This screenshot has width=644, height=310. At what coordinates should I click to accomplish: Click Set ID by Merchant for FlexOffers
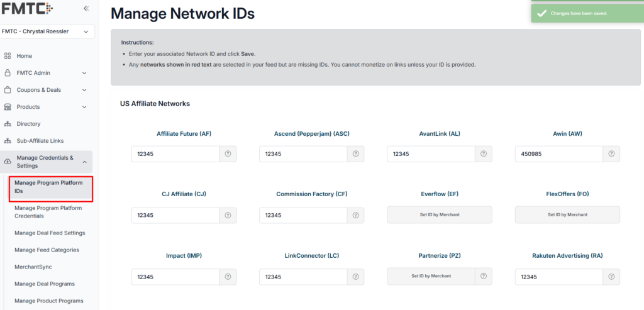(567, 215)
